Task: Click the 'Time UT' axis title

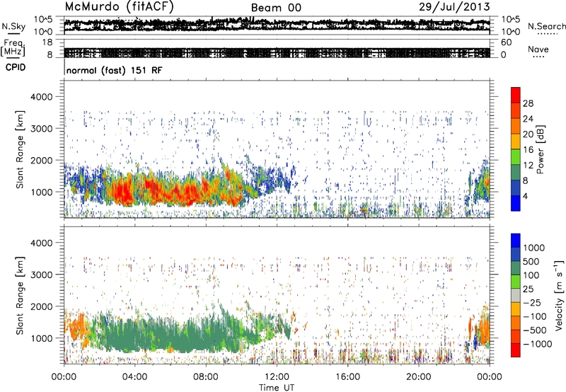Action: click(x=277, y=388)
